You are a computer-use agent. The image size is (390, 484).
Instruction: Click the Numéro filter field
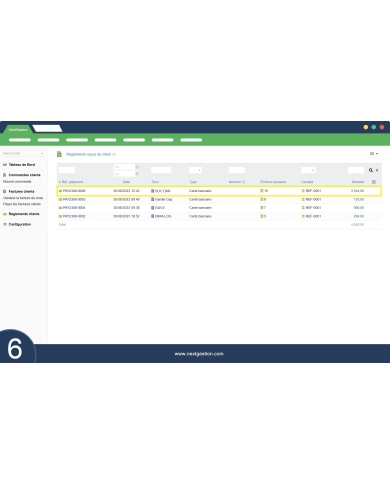[237, 170]
